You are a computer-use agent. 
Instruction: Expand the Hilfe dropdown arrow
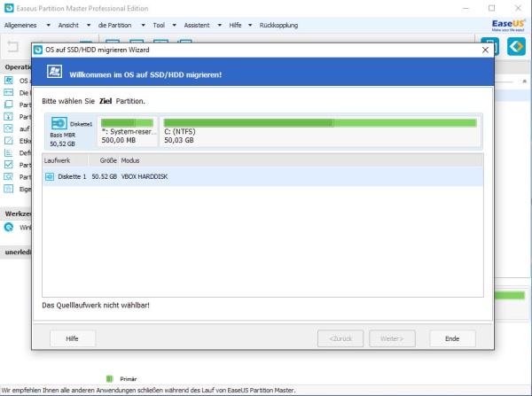click(x=250, y=25)
